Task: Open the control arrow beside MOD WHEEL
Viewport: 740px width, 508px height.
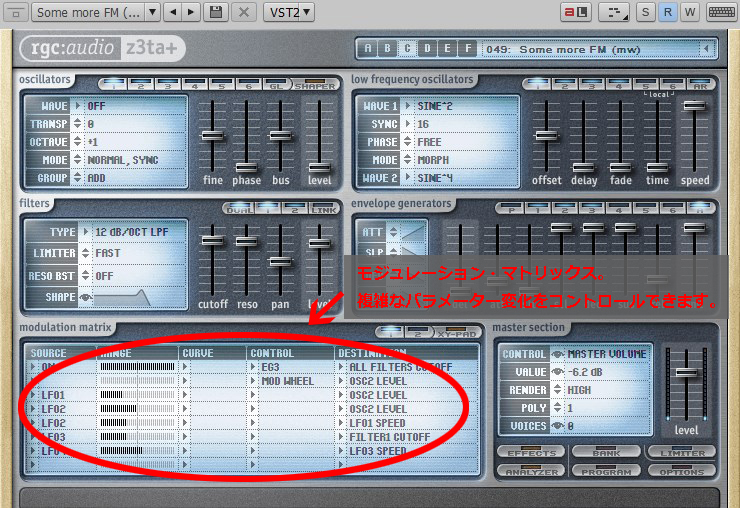Action: [253, 381]
